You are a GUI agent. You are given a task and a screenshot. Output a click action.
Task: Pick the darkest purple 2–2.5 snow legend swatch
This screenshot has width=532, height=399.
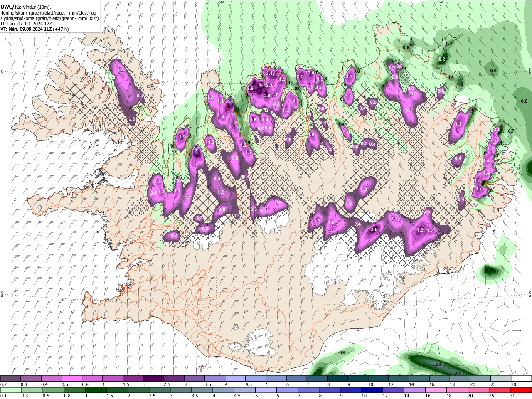click(153, 378)
